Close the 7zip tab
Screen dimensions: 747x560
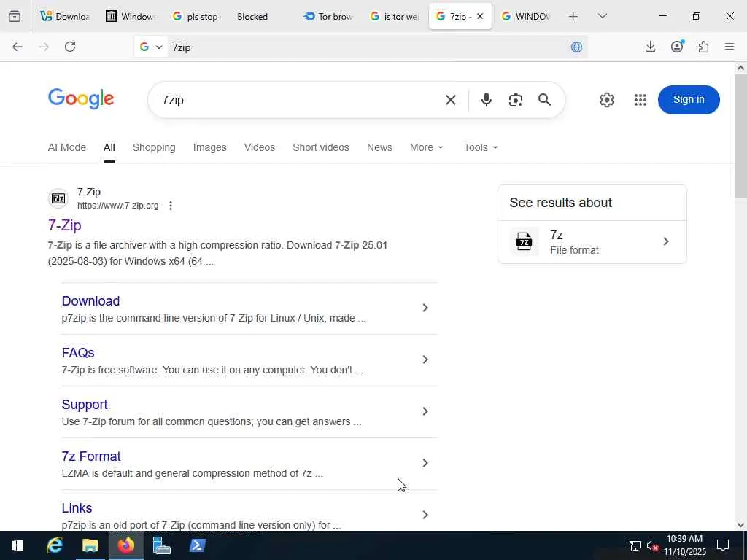(x=480, y=16)
